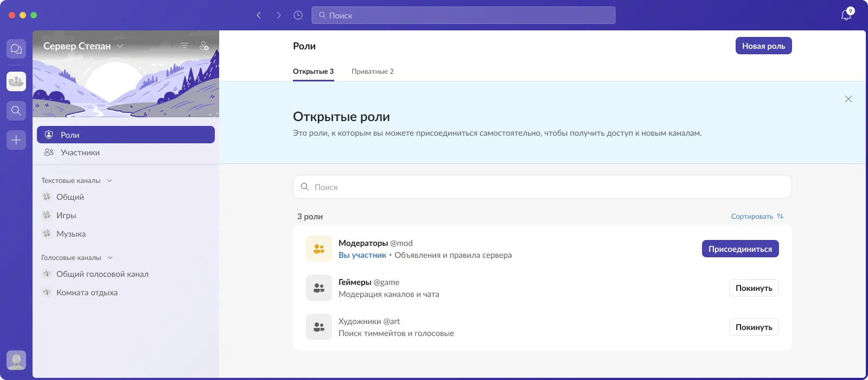
Task: Open the chats icon in left rail
Action: (16, 49)
